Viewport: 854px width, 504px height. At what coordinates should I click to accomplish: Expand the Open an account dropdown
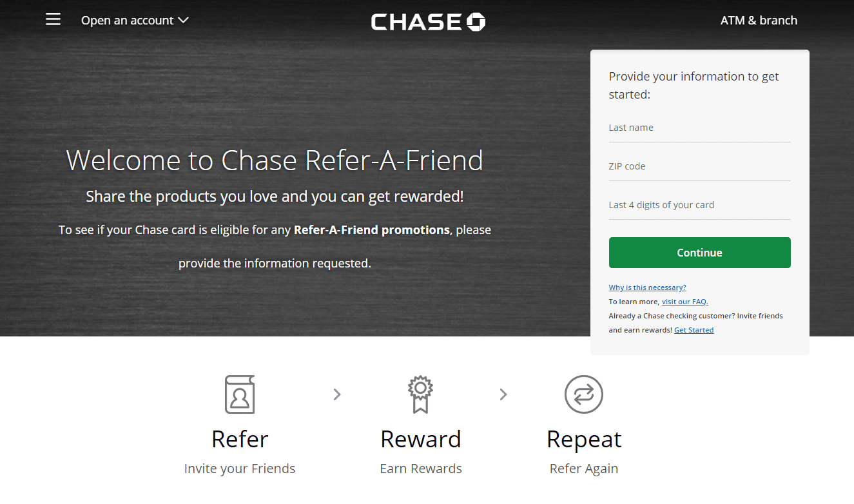[x=135, y=21]
